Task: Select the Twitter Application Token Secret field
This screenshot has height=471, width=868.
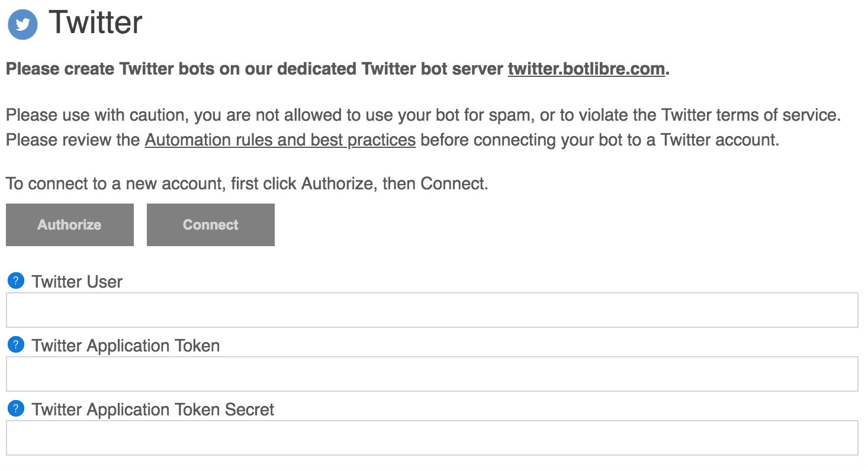Action: [432, 438]
